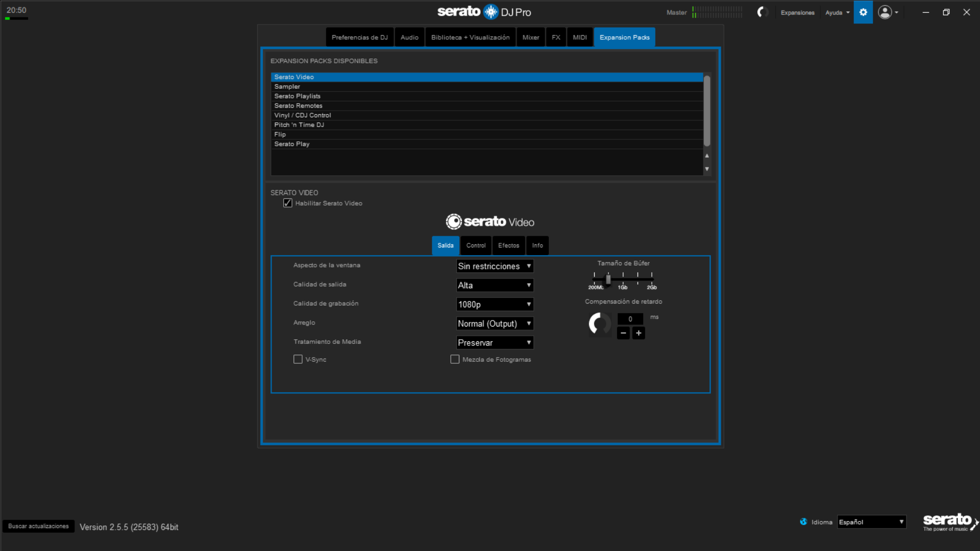
Task: Open Aspecto de la ventana dropdown
Action: (x=494, y=266)
